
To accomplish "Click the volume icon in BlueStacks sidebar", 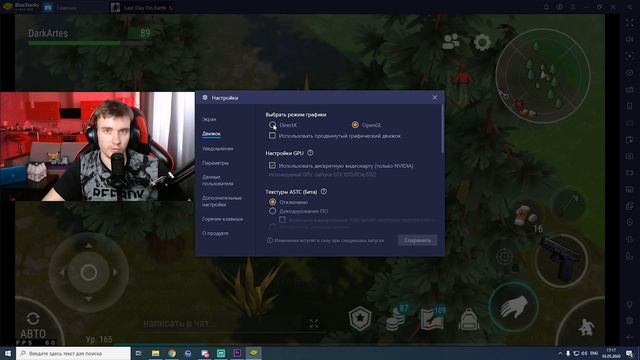I will [x=629, y=40].
